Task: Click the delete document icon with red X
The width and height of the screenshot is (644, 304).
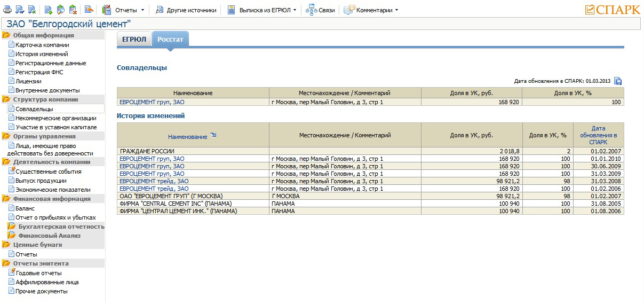Action: pyautogui.click(x=73, y=10)
